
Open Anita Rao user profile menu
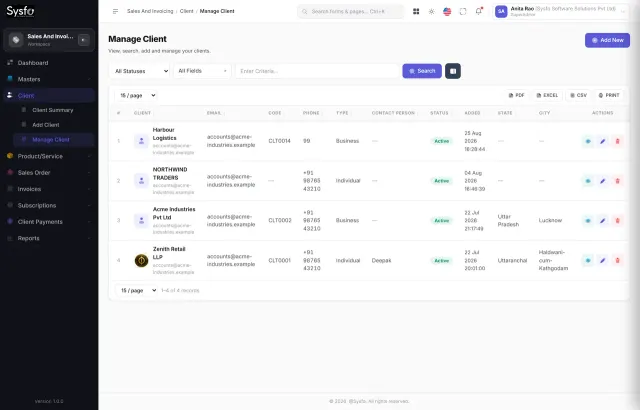coord(560,11)
